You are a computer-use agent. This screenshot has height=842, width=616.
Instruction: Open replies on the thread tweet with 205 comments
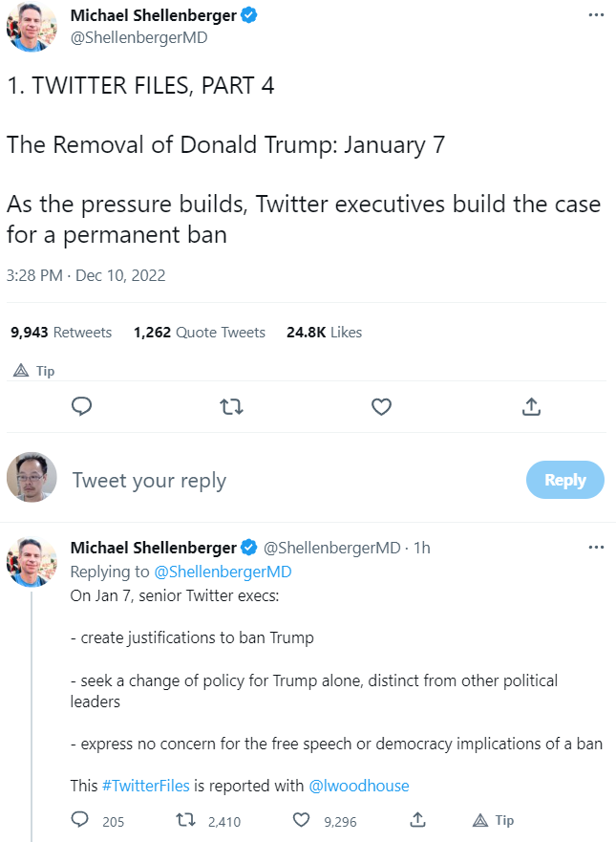pos(82,820)
